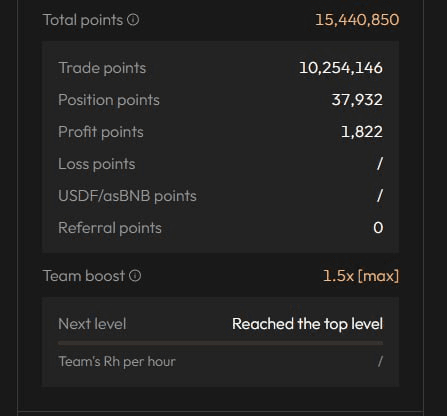The width and height of the screenshot is (447, 416).
Task: Click the Total points heading text
Action: (83, 20)
